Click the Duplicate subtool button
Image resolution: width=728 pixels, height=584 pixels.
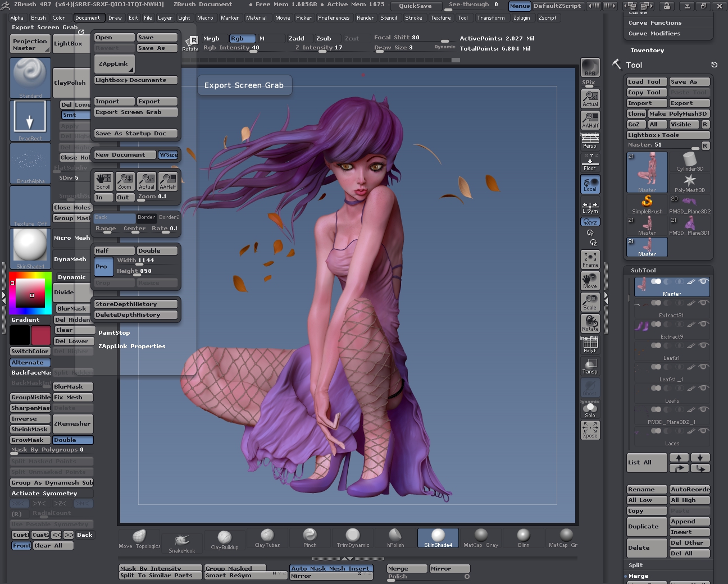pos(647,527)
